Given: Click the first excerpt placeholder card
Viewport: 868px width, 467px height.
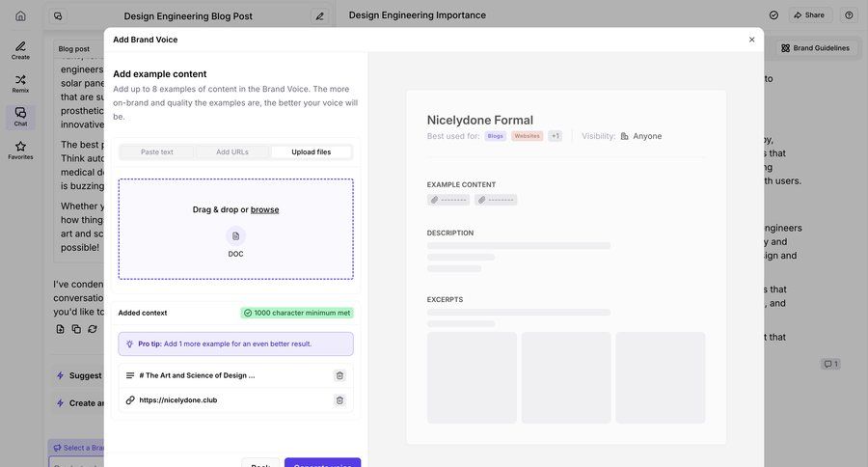Looking at the screenshot, I should click(x=472, y=378).
